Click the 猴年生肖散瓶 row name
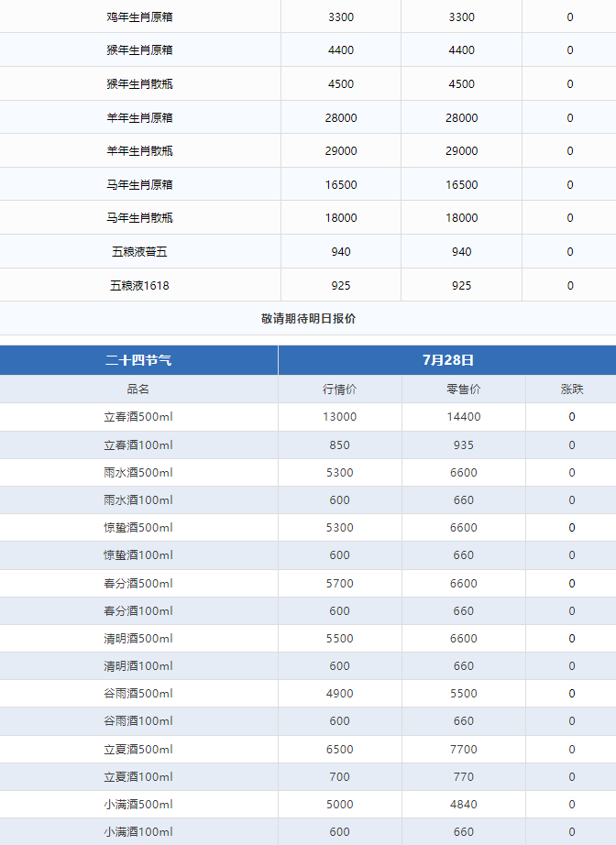 coord(139,84)
